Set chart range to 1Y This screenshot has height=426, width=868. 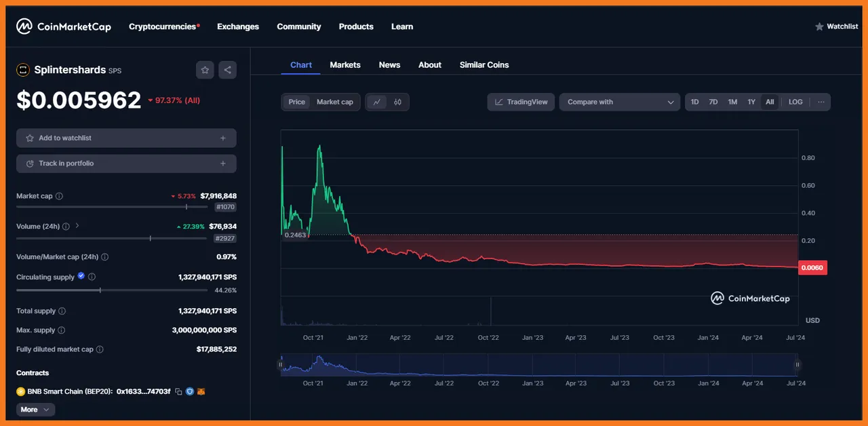click(751, 102)
